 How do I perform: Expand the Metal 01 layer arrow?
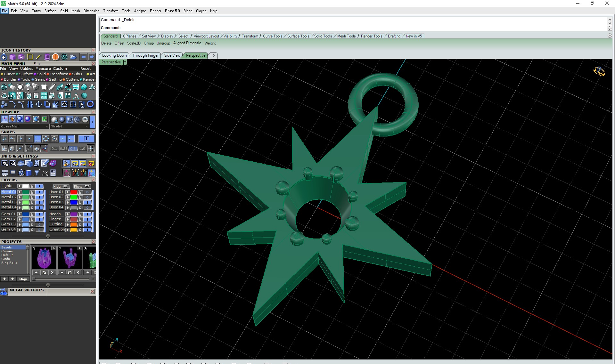click(x=20, y=192)
